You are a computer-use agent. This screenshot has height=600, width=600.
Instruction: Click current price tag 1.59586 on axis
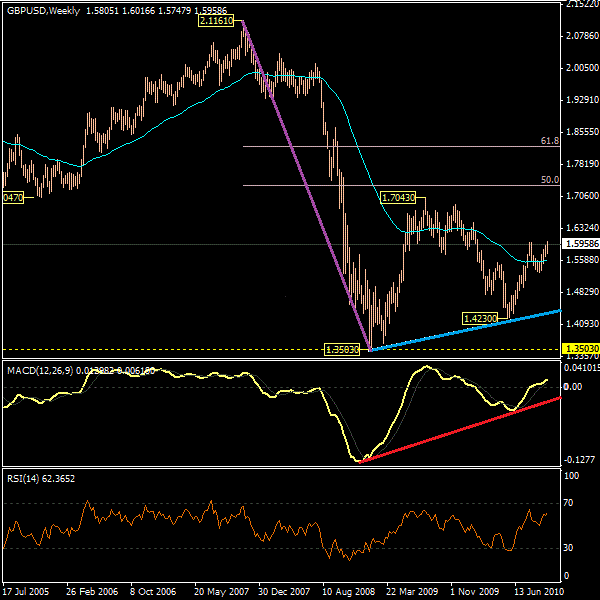(x=580, y=243)
